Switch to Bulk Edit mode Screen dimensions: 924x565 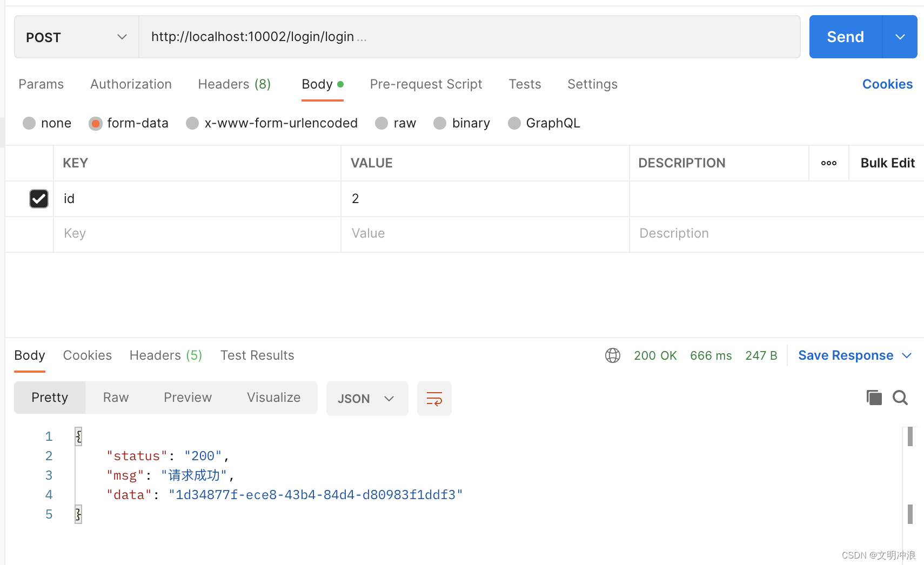coord(887,163)
